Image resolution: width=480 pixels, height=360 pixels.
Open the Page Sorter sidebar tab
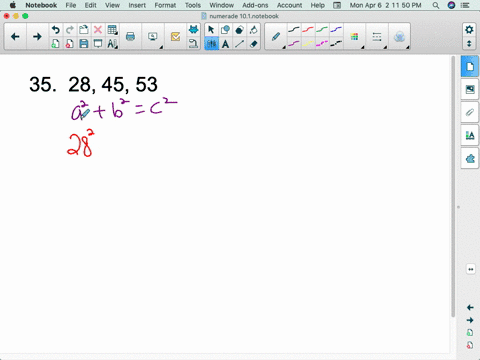coord(470,67)
